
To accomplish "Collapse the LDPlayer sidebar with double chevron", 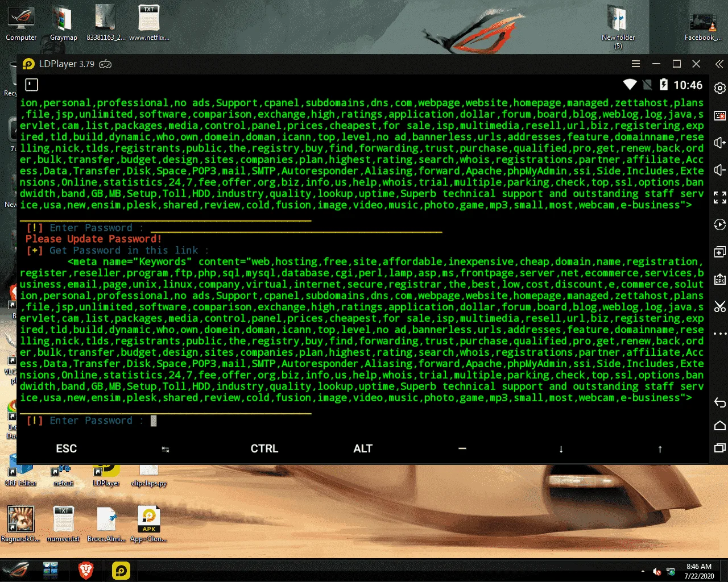I will 719,64.
